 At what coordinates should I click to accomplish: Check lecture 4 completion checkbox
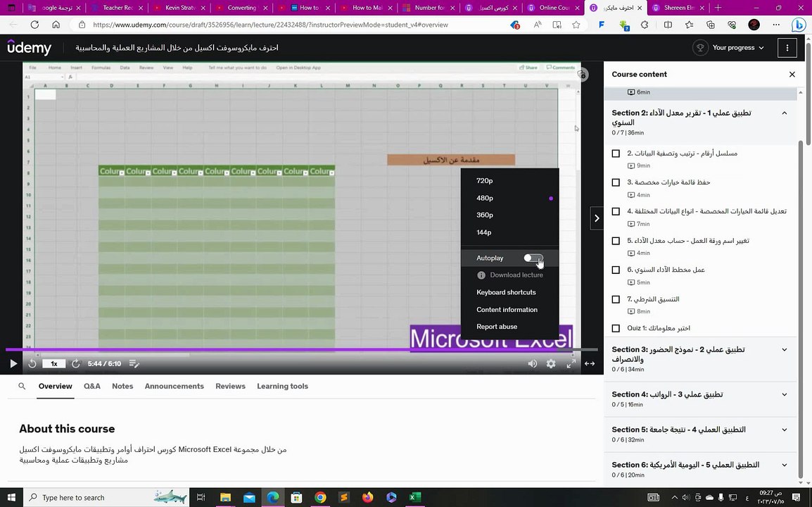(x=616, y=211)
